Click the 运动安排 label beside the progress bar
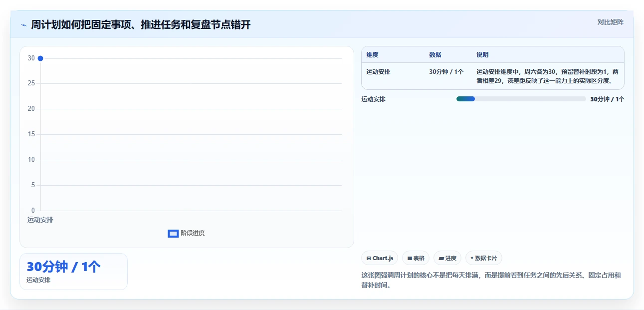Viewport: 644px width, 310px height. click(374, 99)
